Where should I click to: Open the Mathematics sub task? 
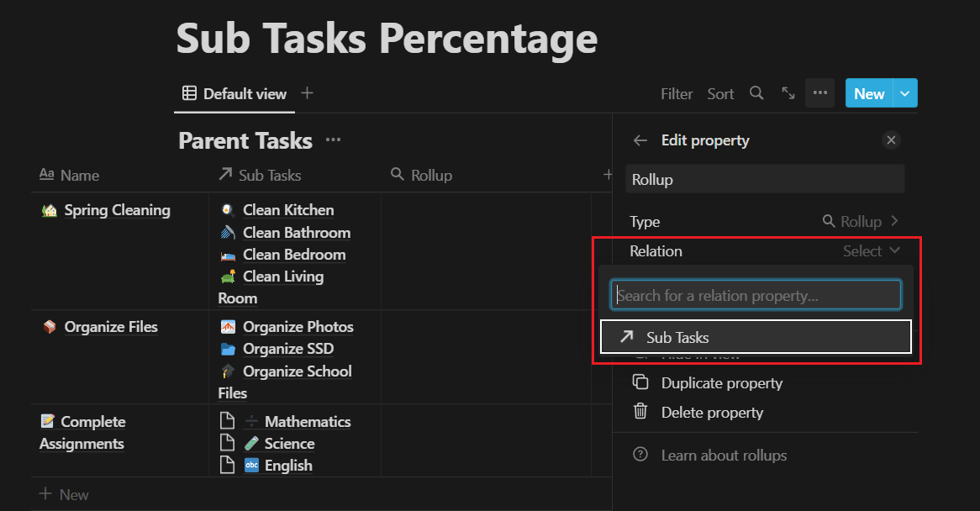307,422
